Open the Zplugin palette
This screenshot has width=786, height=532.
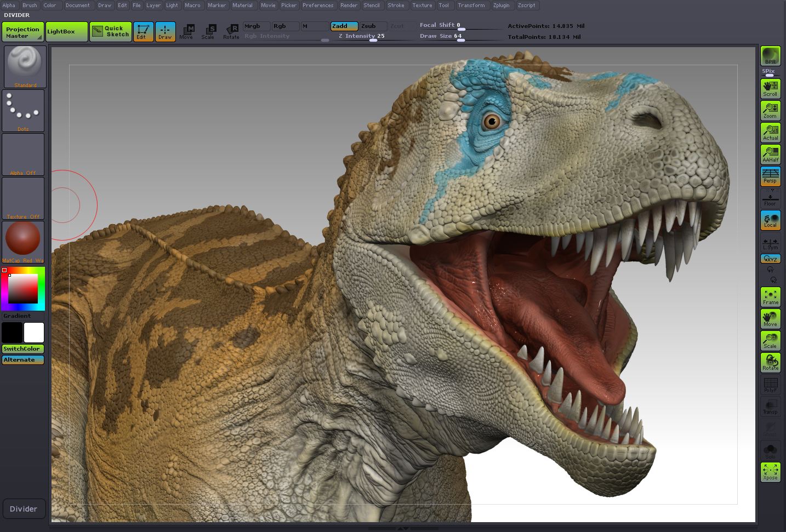click(501, 5)
